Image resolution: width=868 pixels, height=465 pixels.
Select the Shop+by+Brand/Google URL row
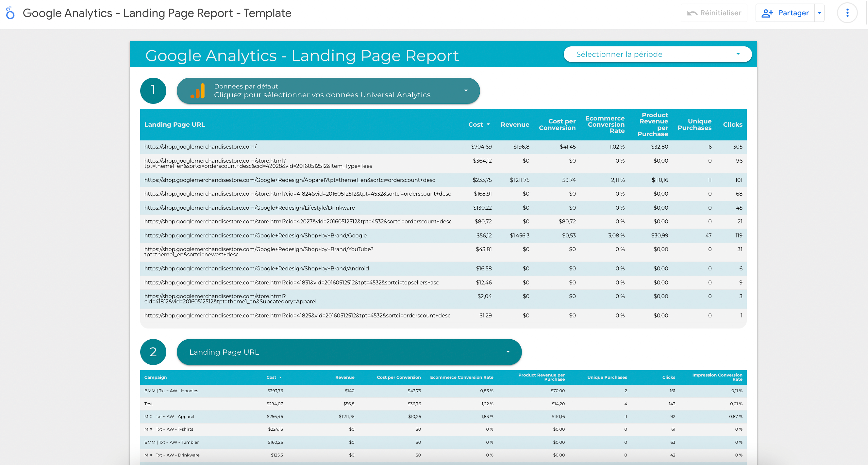click(x=443, y=235)
